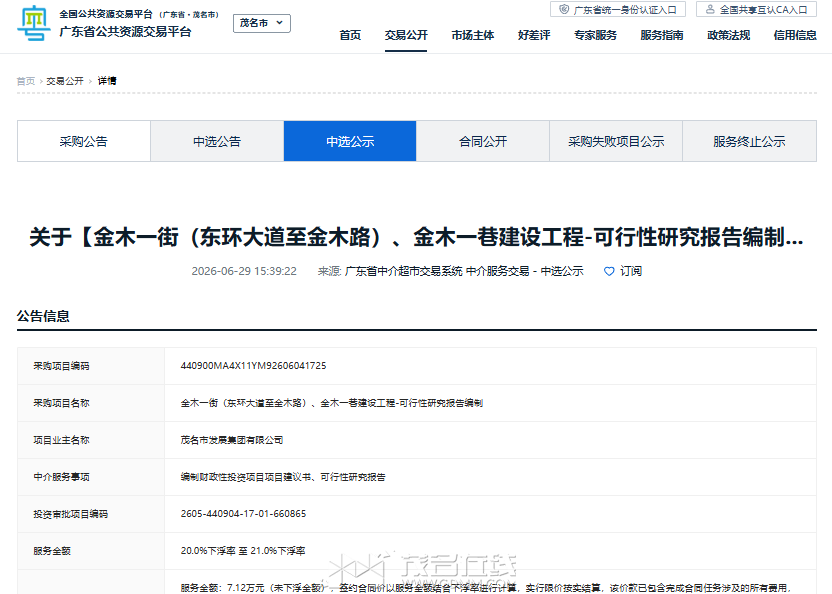Click 编制财政性投资项目项目建议书 service value
This screenshot has height=594, width=832.
(283, 477)
